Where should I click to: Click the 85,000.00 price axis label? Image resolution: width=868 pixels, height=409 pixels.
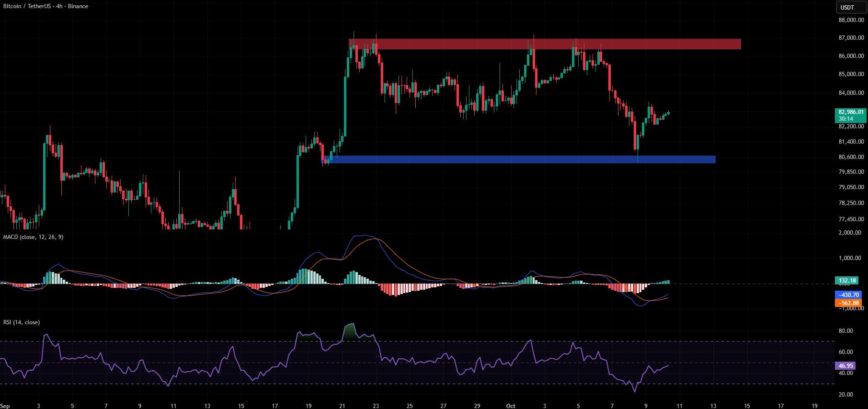point(851,74)
